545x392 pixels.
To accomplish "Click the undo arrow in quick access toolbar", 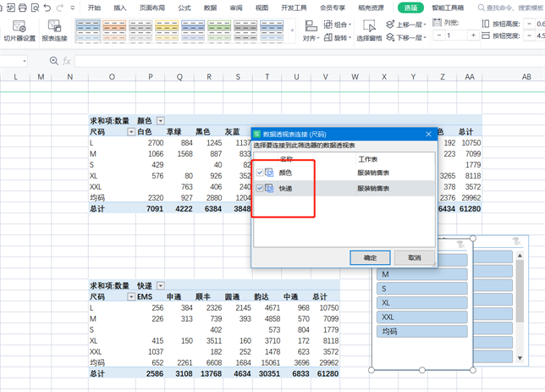I will [47, 8].
